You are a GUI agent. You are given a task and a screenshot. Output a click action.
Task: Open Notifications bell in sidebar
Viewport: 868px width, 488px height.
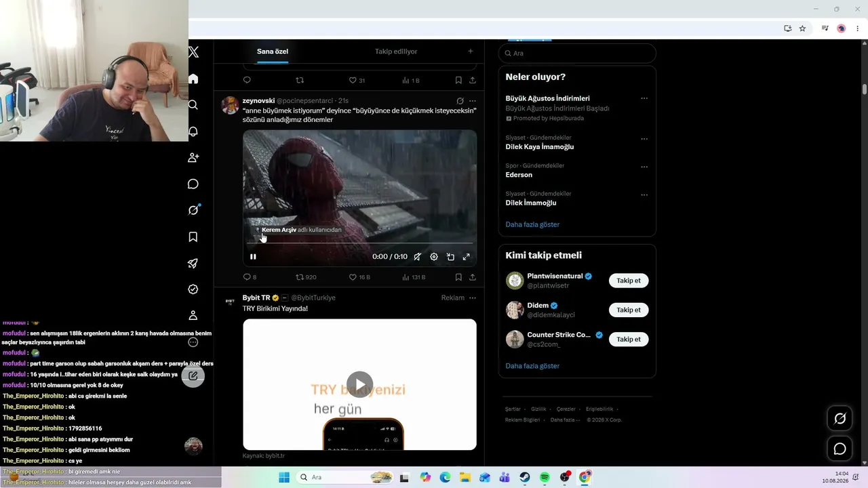coord(193,131)
